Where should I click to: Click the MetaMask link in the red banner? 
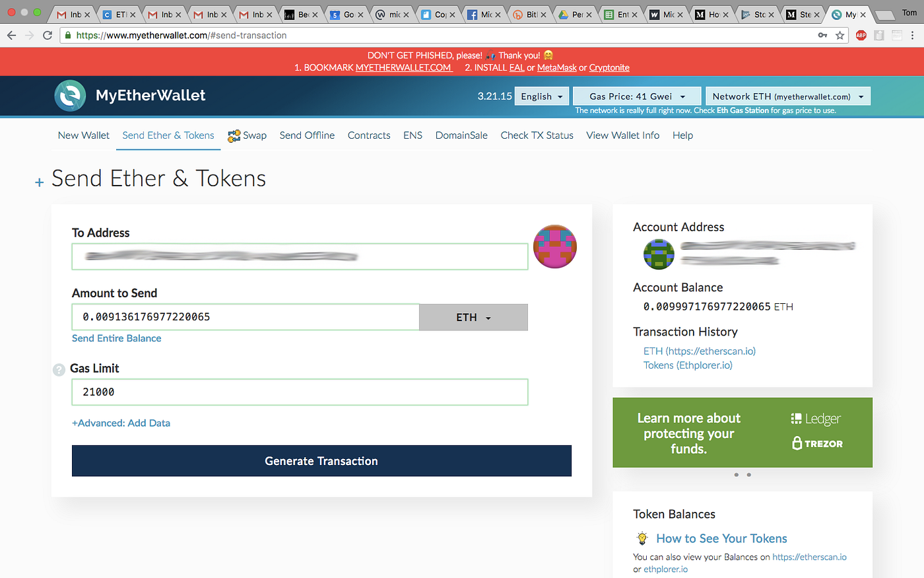coord(556,67)
